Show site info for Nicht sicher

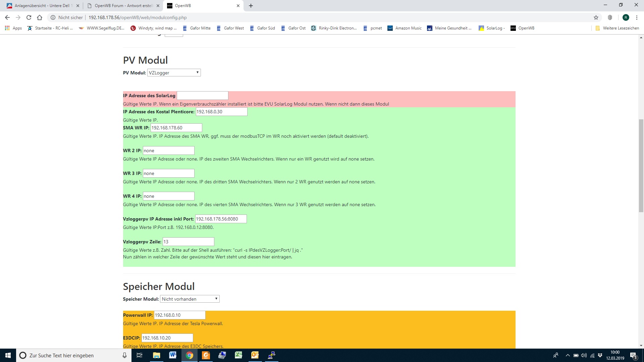pyautogui.click(x=66, y=17)
